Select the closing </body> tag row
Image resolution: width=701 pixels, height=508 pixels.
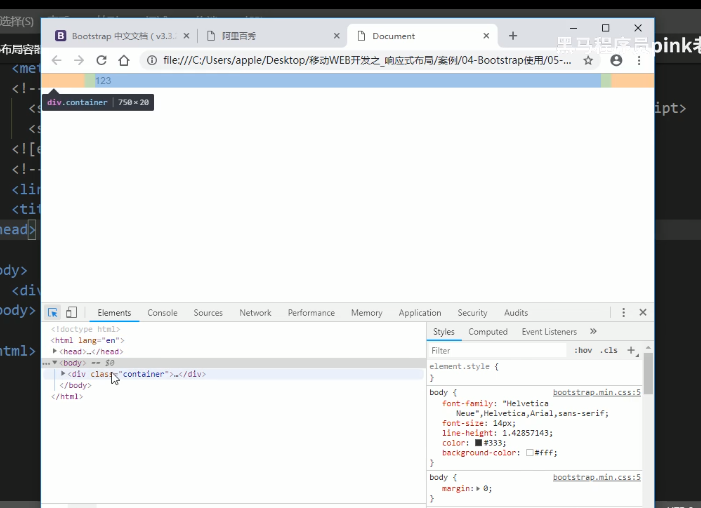pyautogui.click(x=75, y=385)
